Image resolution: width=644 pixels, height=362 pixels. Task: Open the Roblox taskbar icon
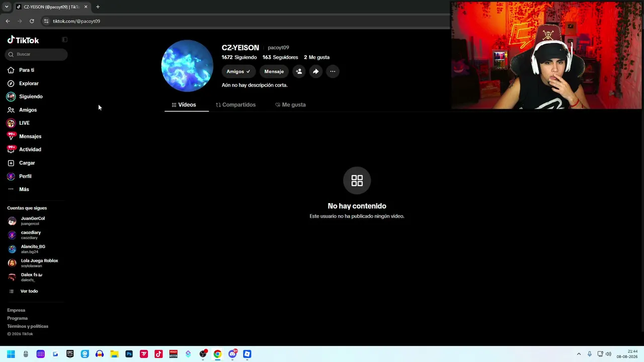click(247, 354)
